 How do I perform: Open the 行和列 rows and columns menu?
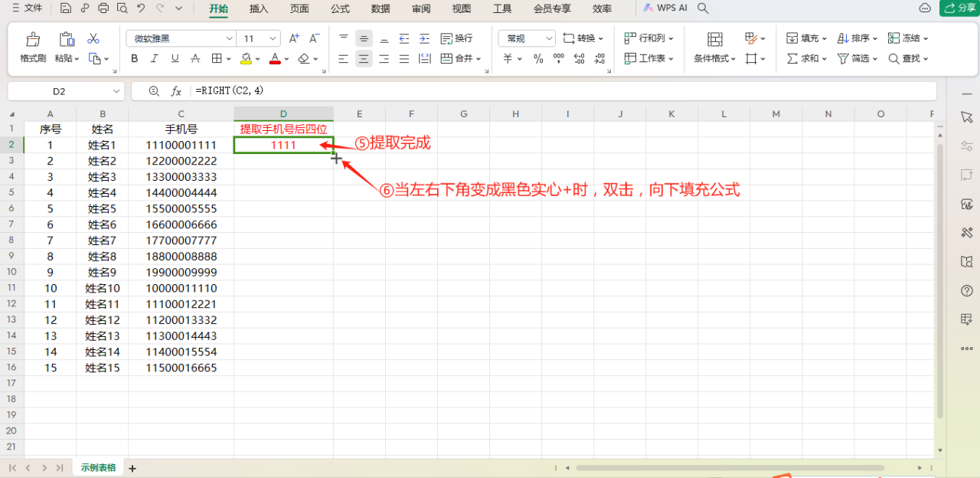click(x=649, y=38)
